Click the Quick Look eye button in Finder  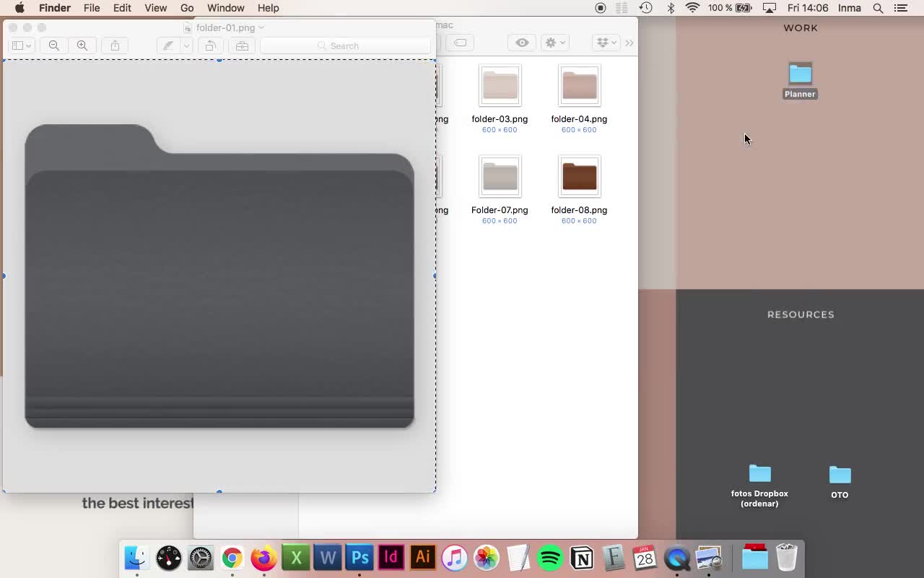tap(522, 43)
